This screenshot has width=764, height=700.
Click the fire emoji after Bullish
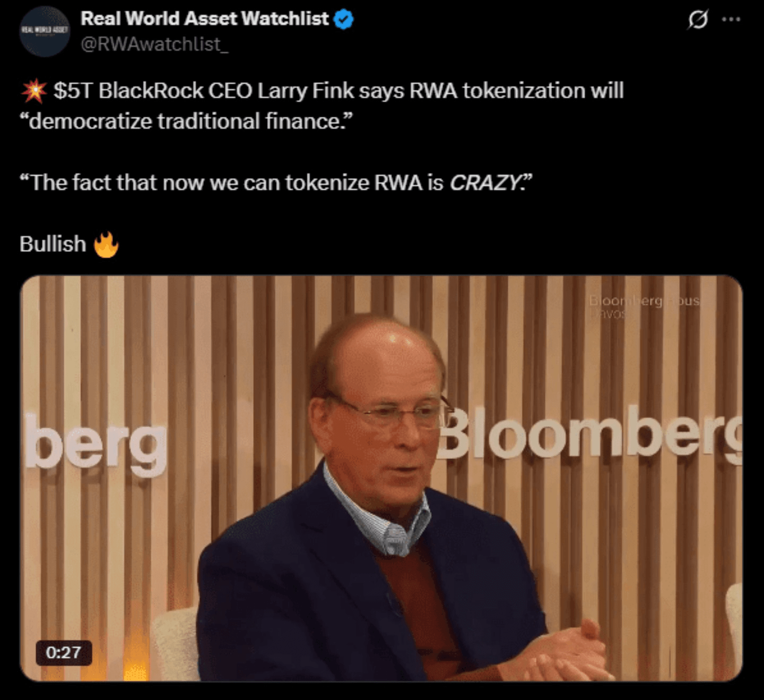pyautogui.click(x=106, y=244)
